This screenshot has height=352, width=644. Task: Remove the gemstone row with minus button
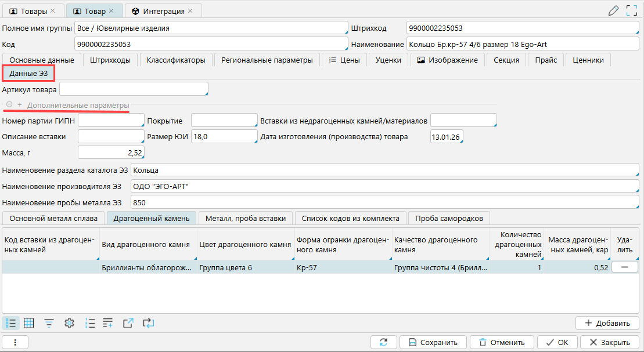click(625, 267)
